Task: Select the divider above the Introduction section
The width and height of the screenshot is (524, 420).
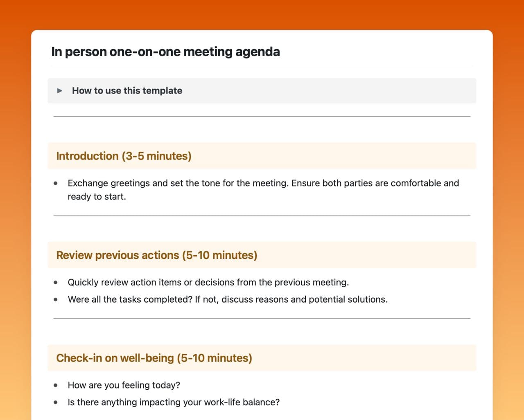Action: (262, 117)
